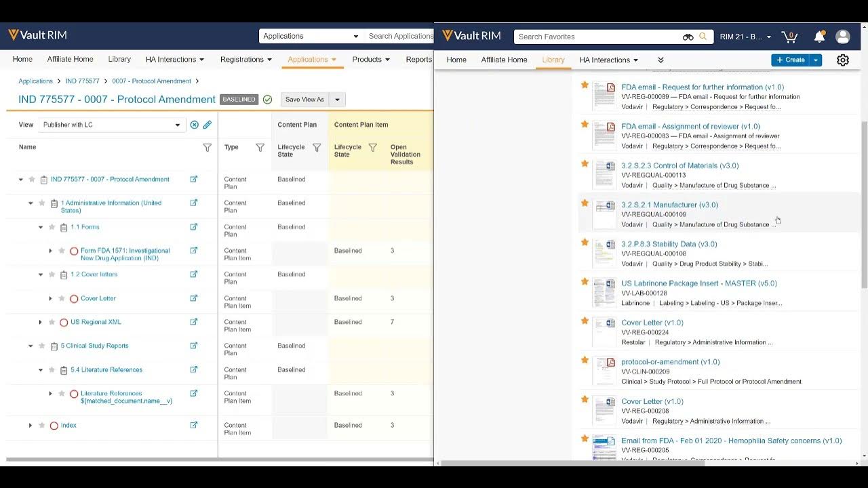This screenshot has height=488, width=868.
Task: Click red circle icon on Form FDA 1571 row
Action: click(74, 251)
